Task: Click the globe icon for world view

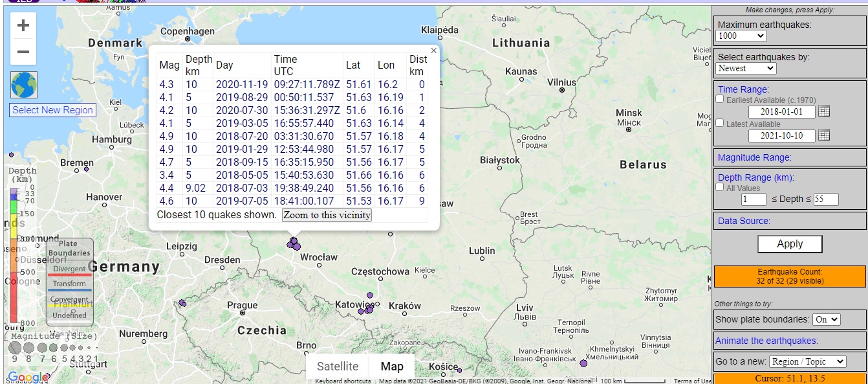Action: pyautogui.click(x=24, y=85)
